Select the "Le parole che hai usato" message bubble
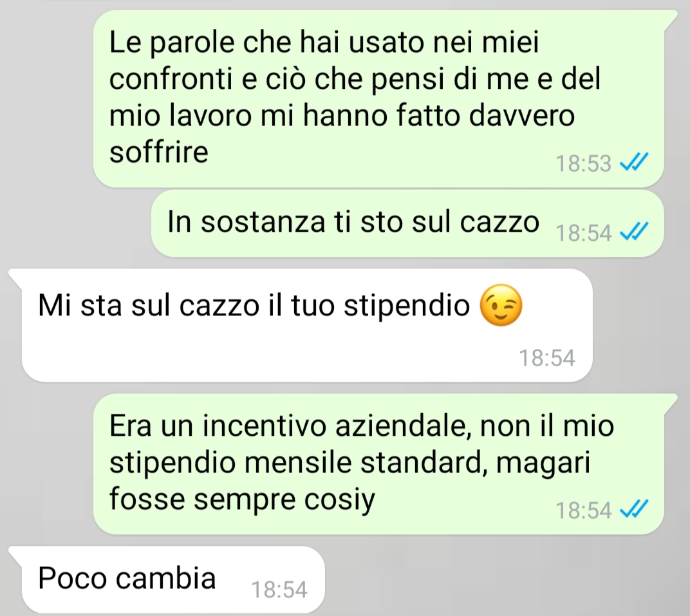Viewport: 690px width, 616px height. pyautogui.click(x=379, y=99)
